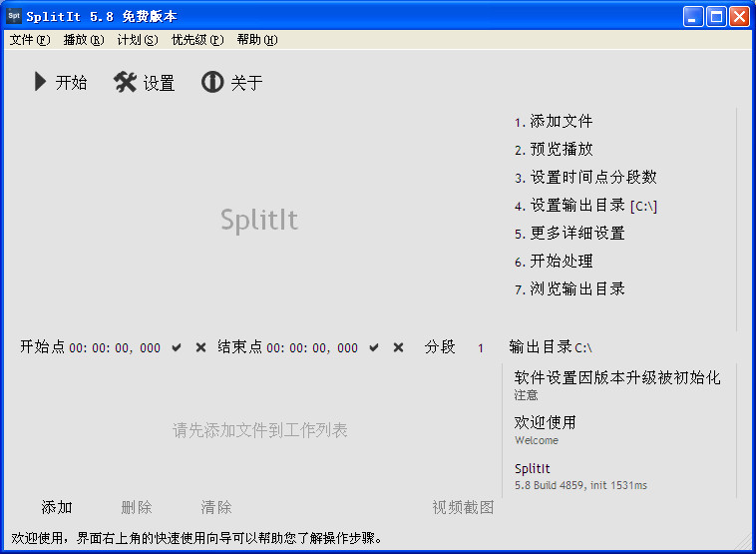
Task: Click the 软件设置因版本升级被初始化 notice
Action: 617,385
